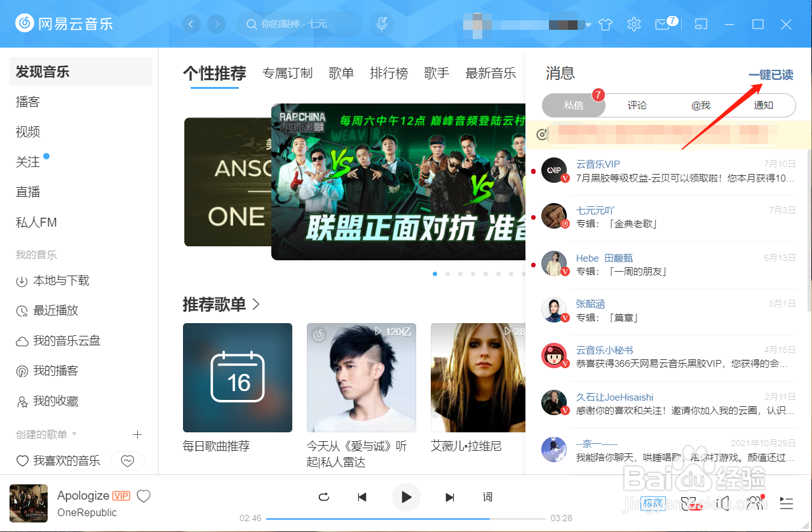Open 每日歌曲推荐 playlist thumbnail
This screenshot has width=812, height=532.
coord(238,378)
